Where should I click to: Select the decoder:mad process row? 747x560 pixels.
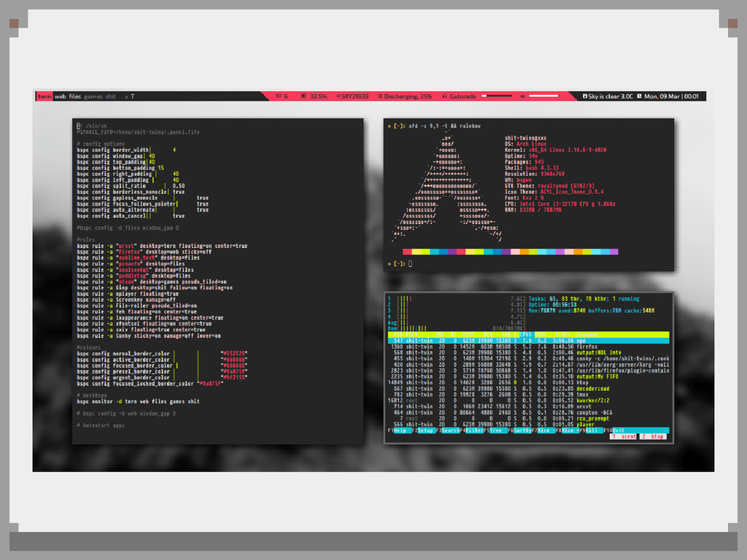point(528,389)
